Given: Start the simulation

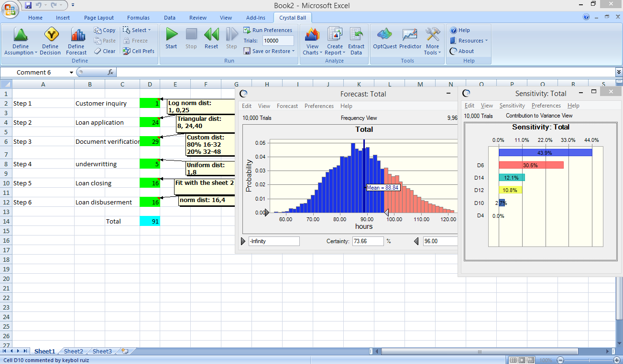Looking at the screenshot, I should click(x=171, y=39).
